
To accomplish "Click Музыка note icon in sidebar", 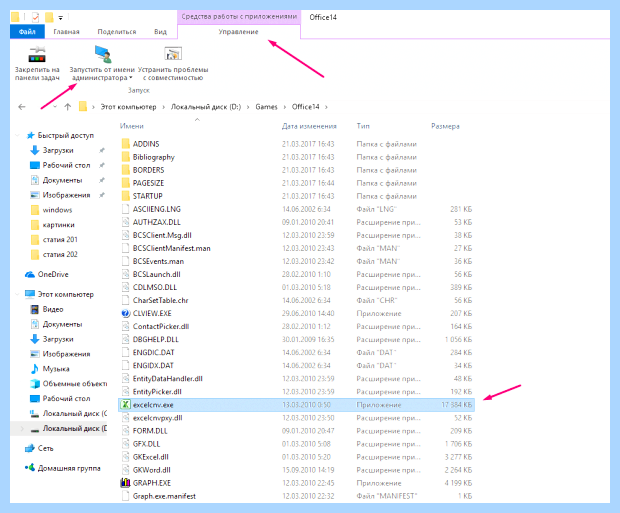I will [35, 369].
